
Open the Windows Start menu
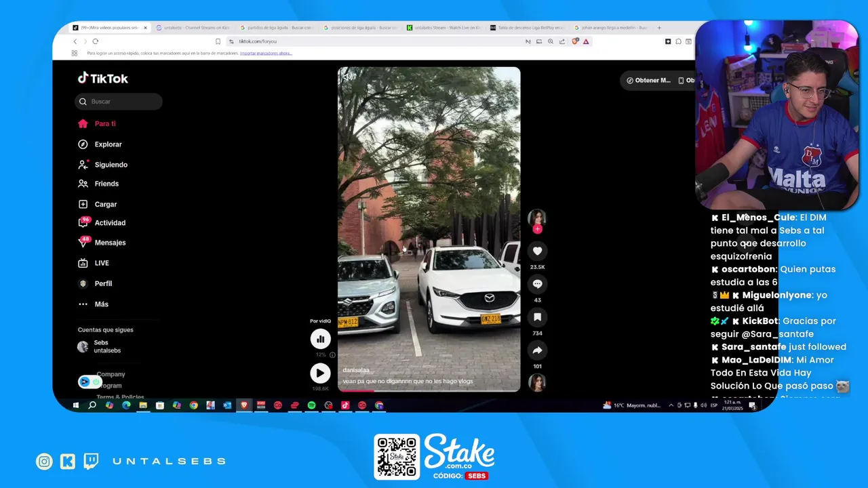click(76, 405)
